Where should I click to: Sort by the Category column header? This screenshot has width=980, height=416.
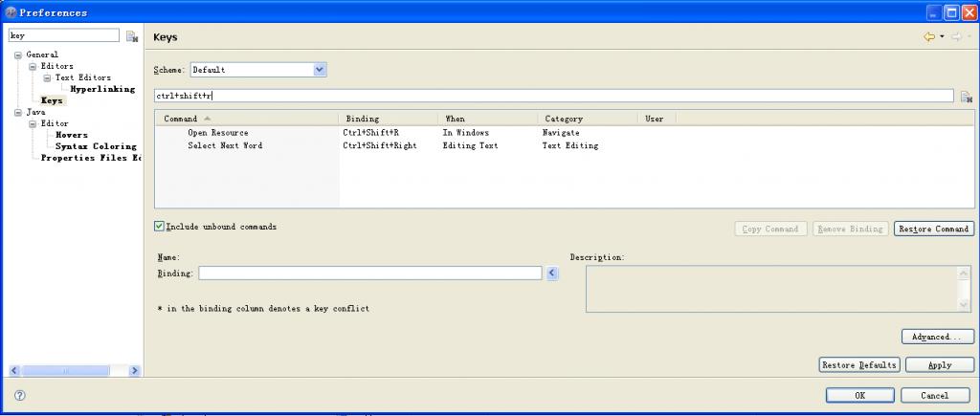tap(588, 118)
